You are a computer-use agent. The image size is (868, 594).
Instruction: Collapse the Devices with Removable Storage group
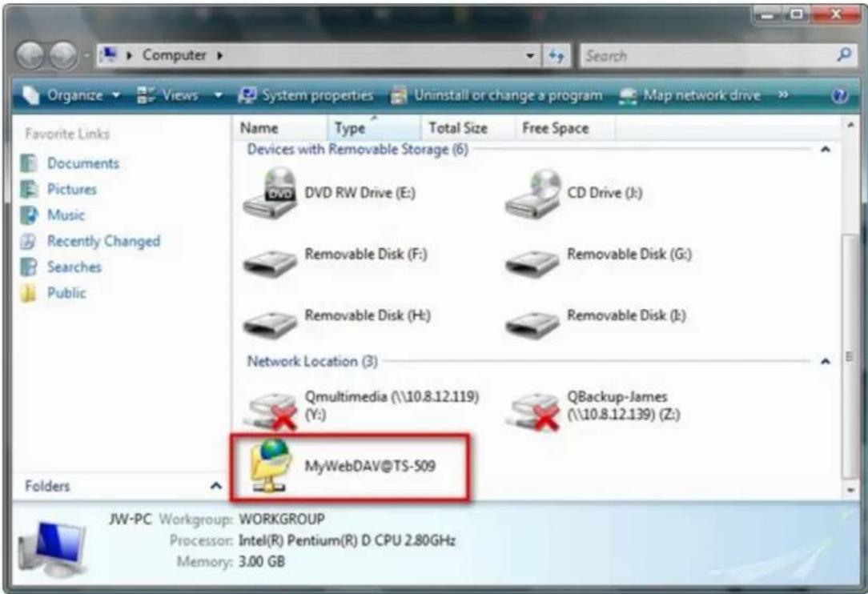pyautogui.click(x=825, y=150)
